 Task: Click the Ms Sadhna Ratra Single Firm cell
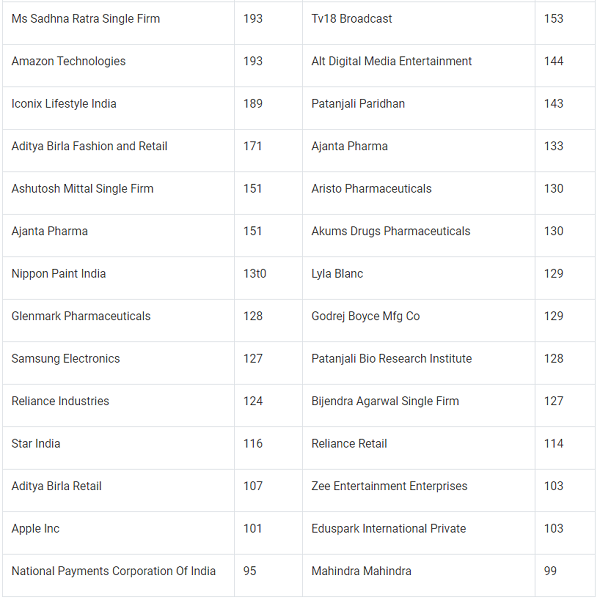[x=85, y=19]
